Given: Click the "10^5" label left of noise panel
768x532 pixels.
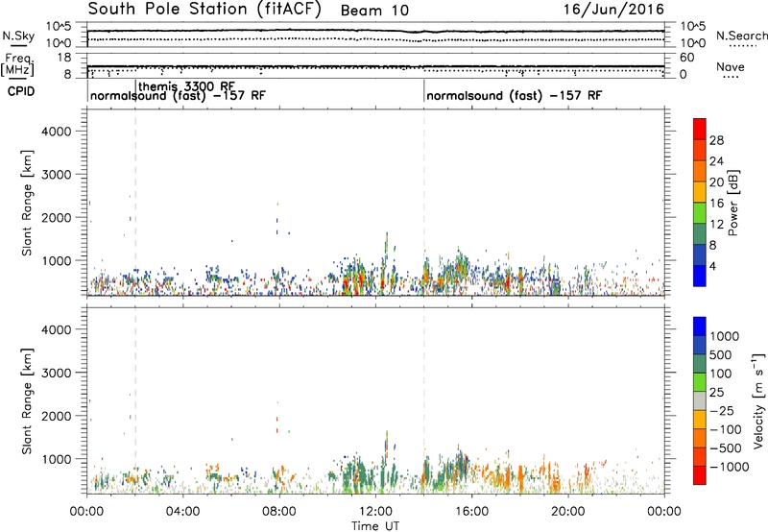Looking at the screenshot, I should click(x=59, y=27).
